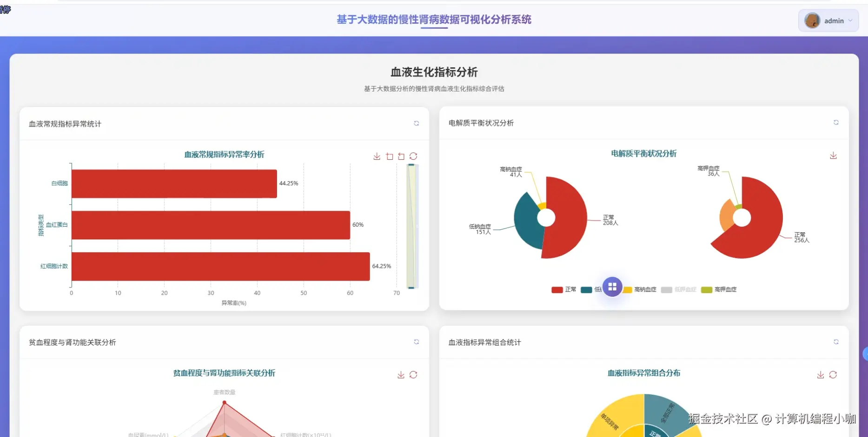Restore the 血液指标异常组合分布 chart

click(x=833, y=375)
